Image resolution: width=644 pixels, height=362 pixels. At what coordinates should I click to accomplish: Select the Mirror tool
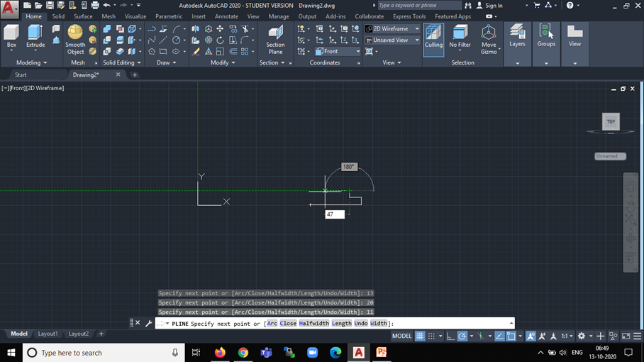(196, 29)
